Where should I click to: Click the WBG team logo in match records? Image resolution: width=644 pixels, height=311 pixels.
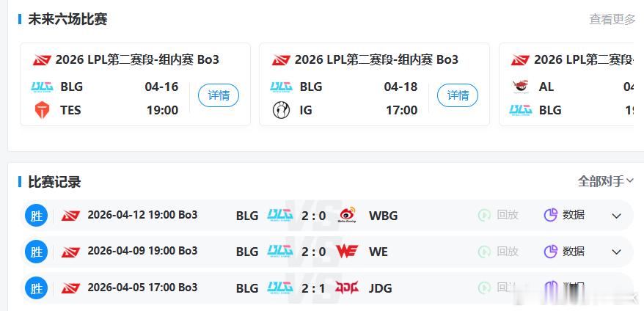point(347,215)
